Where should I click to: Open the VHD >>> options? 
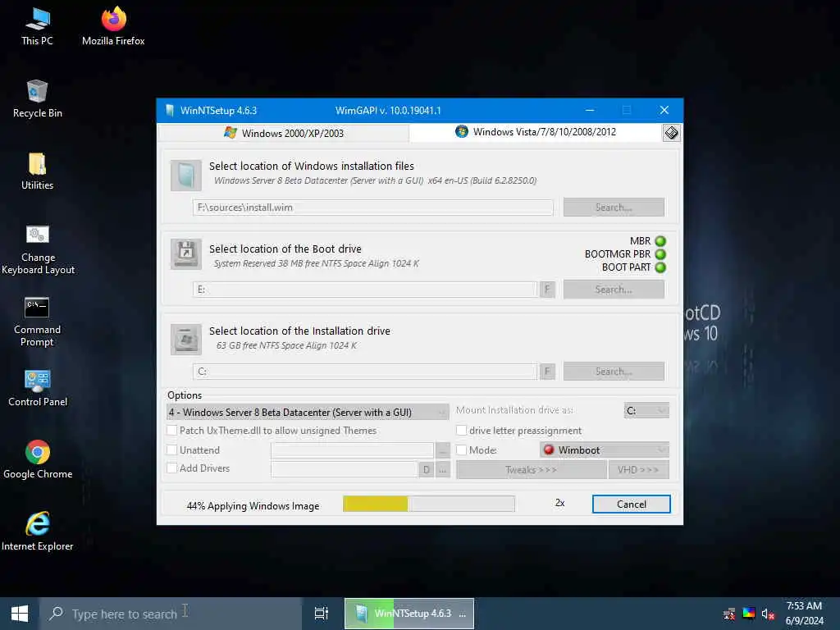tap(638, 470)
